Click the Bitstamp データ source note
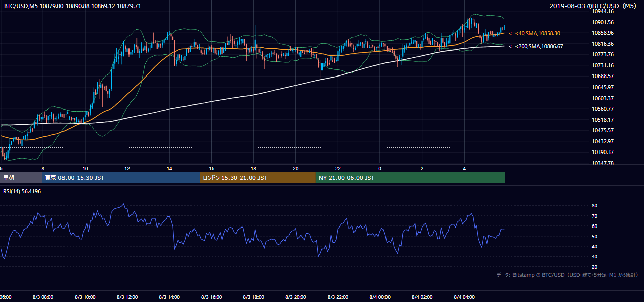 (x=567, y=275)
